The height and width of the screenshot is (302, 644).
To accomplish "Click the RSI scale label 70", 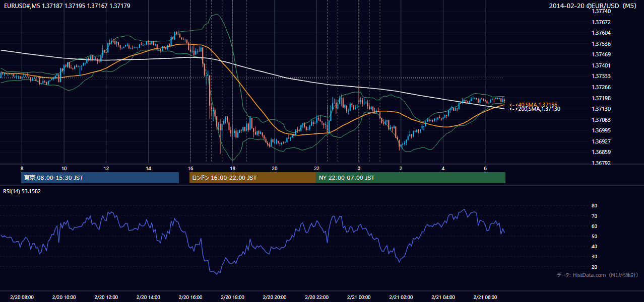I will pyautogui.click(x=595, y=216).
